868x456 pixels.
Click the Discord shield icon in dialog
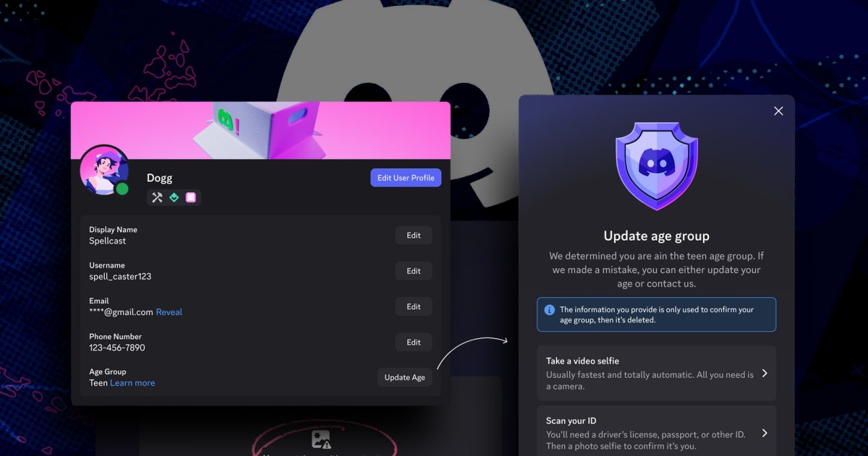656,165
